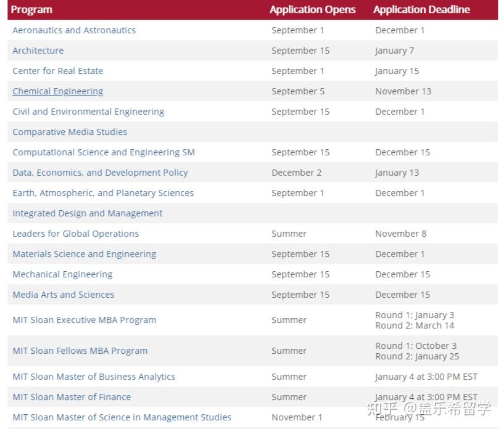Open Earth, Atmospheric, and Planetary Sciences

pyautogui.click(x=103, y=193)
